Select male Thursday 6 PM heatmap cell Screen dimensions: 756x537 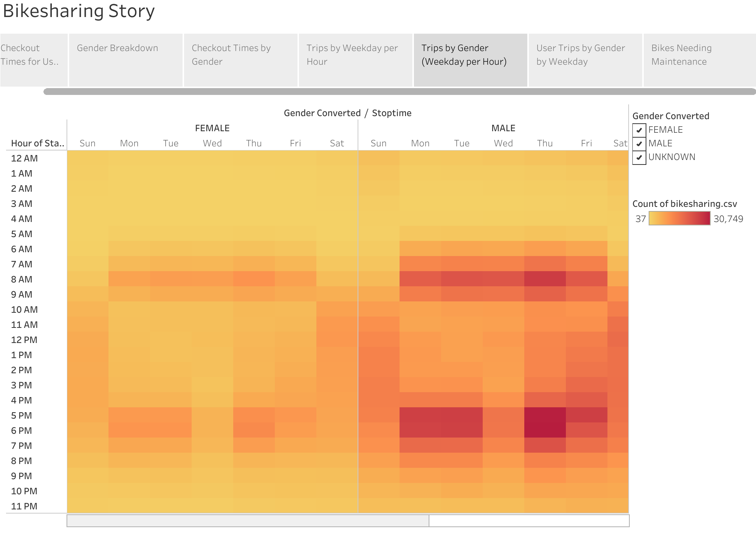pos(545,430)
